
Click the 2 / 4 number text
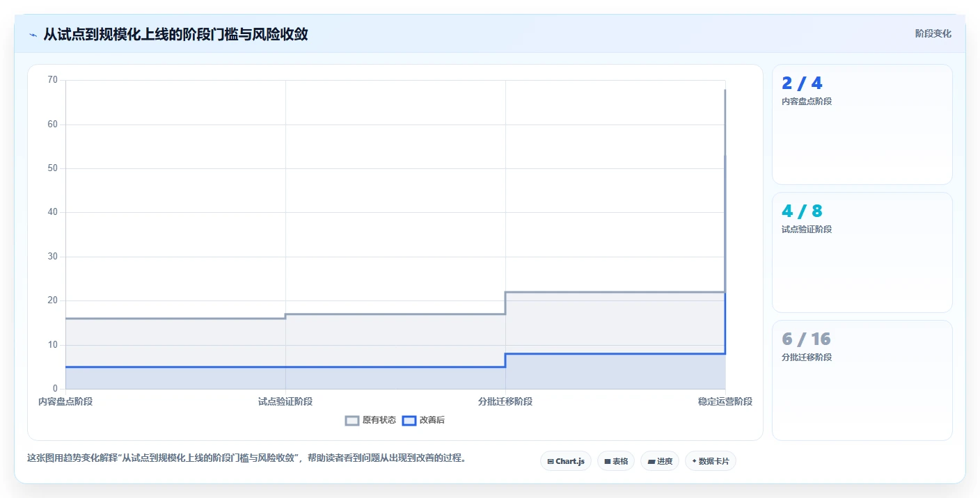[802, 83]
